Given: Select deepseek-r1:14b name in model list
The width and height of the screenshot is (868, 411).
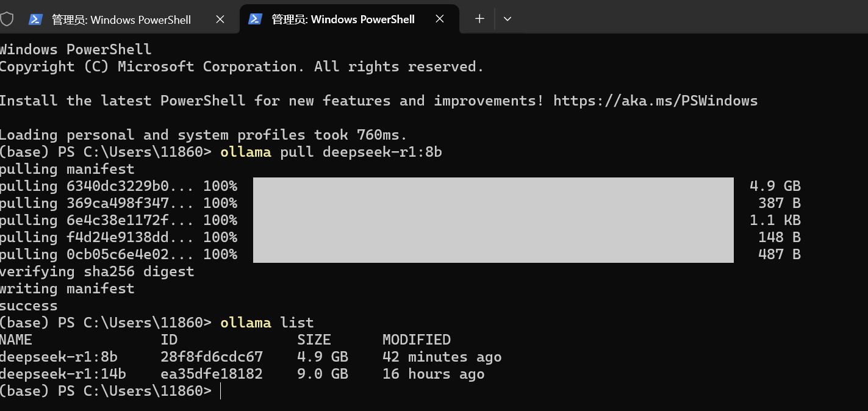Looking at the screenshot, I should 63,374.
